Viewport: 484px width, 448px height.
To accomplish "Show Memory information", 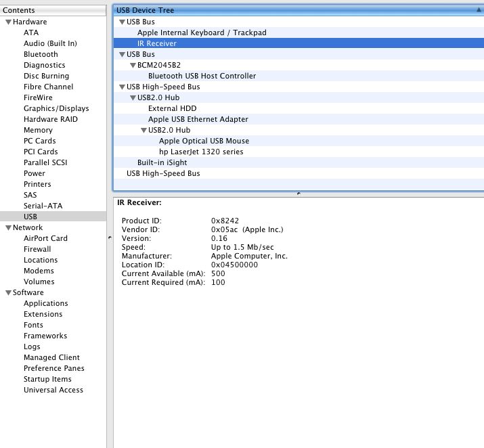I will coord(39,130).
